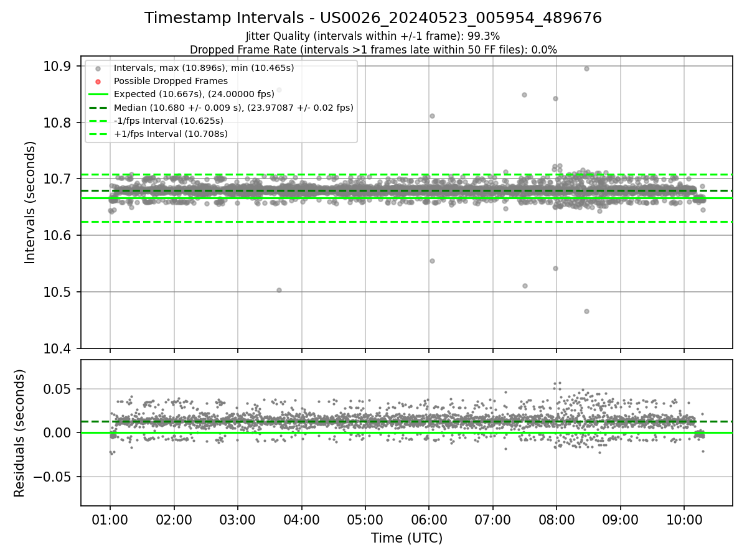Click the 10.7 y-axis tick label

pyautogui.click(x=57, y=179)
